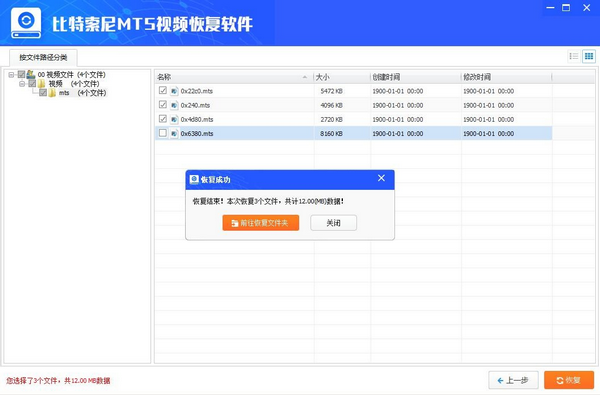The height and width of the screenshot is (395, 600).
Task: Select the file name 0x240.mts
Action: tap(195, 105)
